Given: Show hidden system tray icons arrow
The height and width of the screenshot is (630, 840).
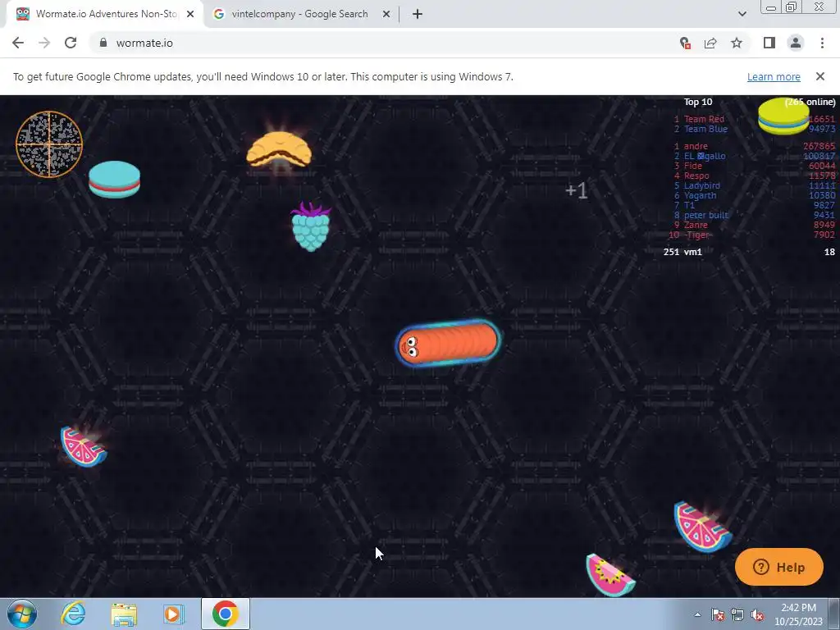Looking at the screenshot, I should point(697,614).
